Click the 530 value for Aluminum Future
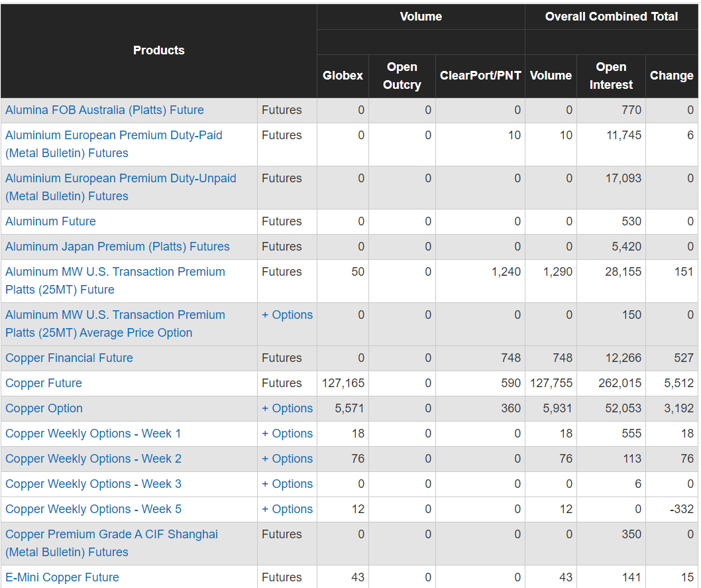The width and height of the screenshot is (701, 588). pos(631,221)
